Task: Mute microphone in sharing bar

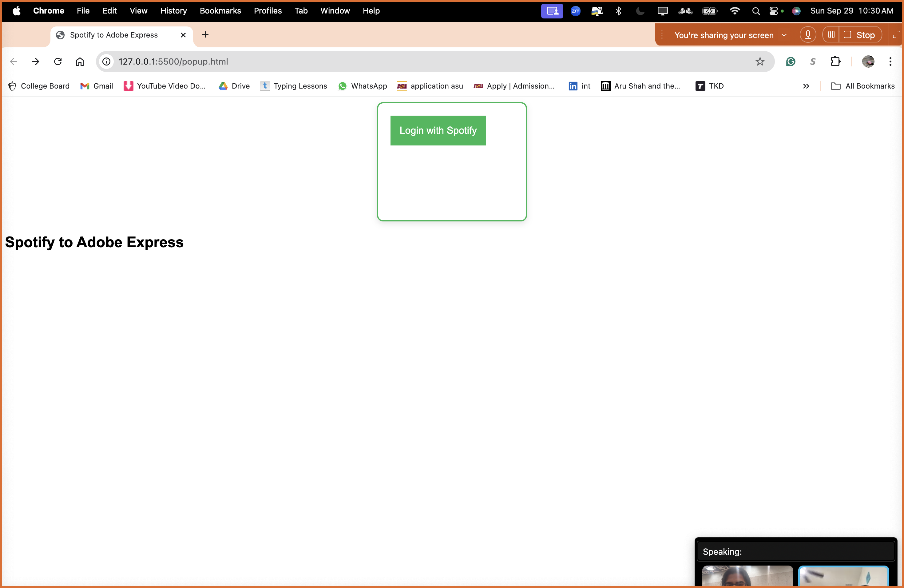Action: (x=808, y=35)
